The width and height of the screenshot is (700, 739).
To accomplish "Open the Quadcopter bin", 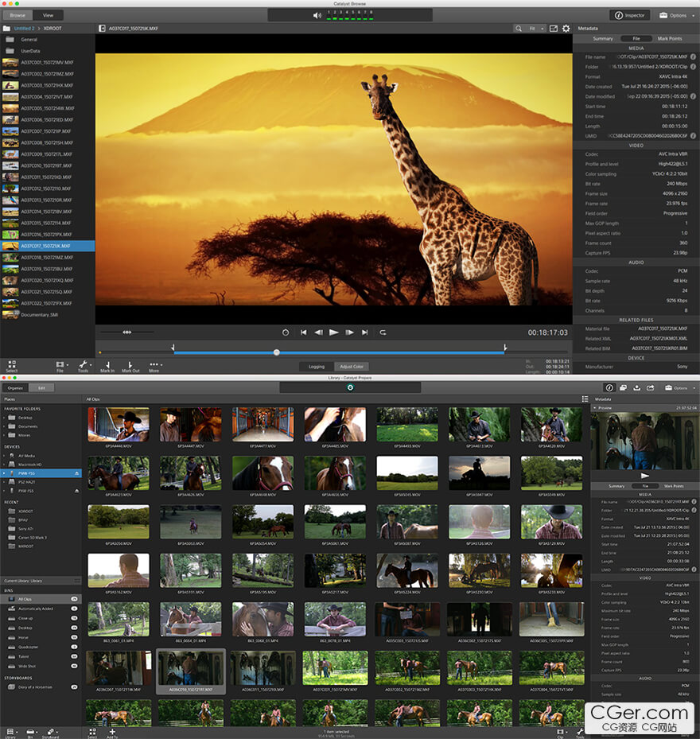I will point(41,647).
